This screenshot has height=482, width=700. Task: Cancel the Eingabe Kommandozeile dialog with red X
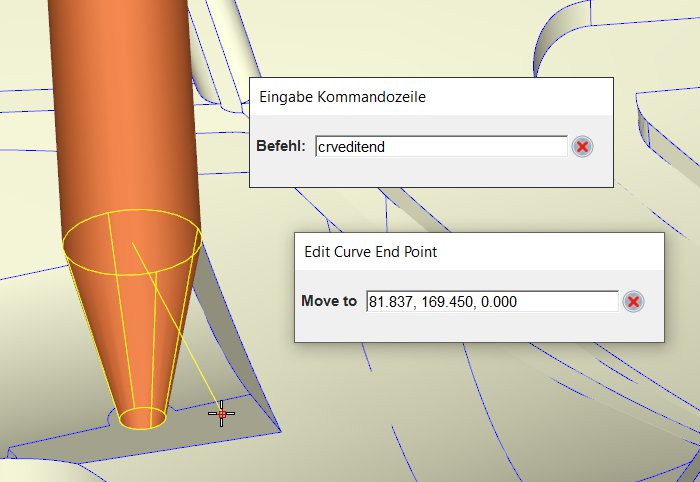click(582, 146)
